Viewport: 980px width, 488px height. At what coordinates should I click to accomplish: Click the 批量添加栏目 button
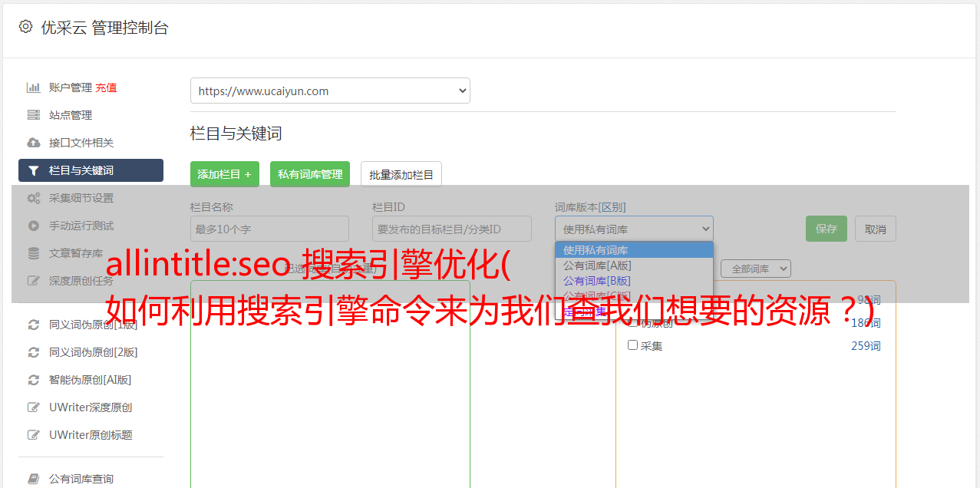pyautogui.click(x=401, y=174)
